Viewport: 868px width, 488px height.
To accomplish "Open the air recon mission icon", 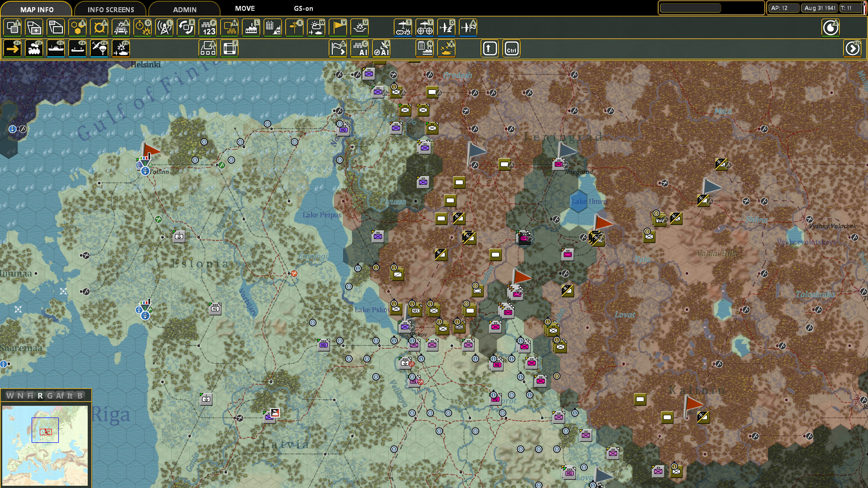I will coord(403,28).
